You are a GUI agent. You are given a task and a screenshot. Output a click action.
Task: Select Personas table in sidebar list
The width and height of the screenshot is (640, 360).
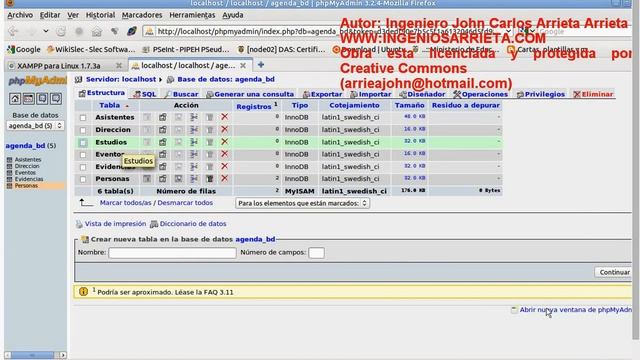point(26,185)
